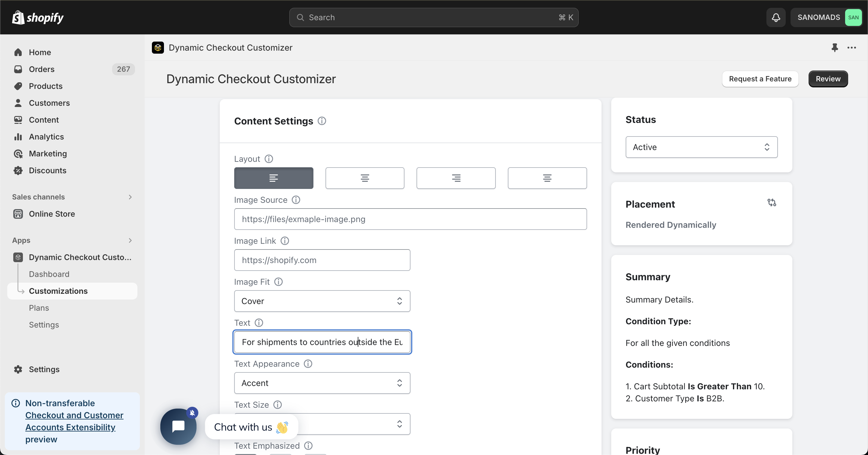Click the Shopify logo
Viewport: 868px width, 455px height.
(38, 17)
